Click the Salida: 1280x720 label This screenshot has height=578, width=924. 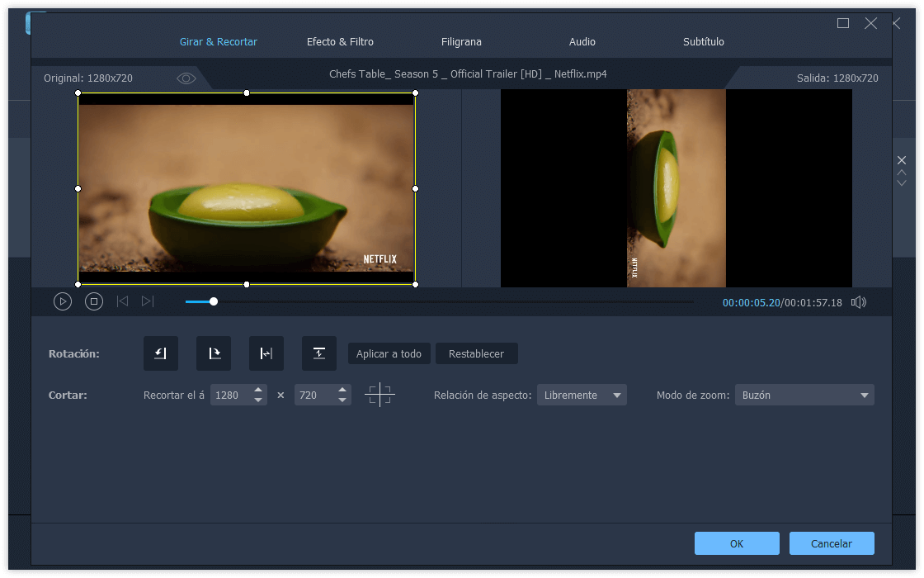coord(837,78)
